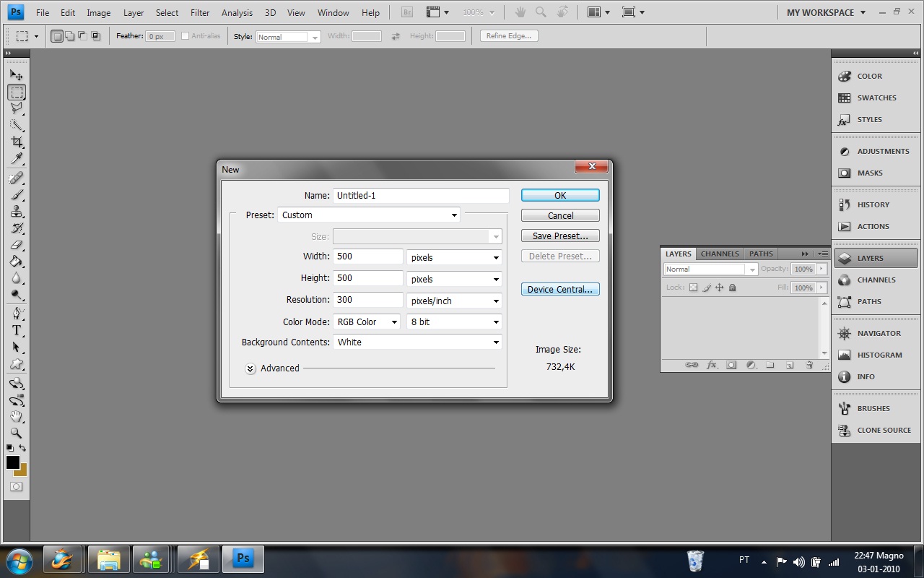Open the Image menu
The width and height of the screenshot is (924, 578).
[x=99, y=12]
